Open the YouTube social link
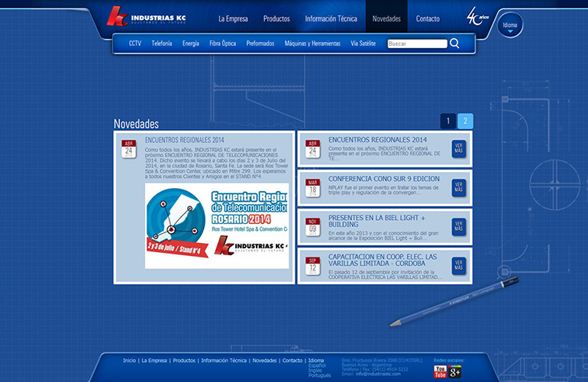Screen dimensions: 588x382 tap(441, 371)
